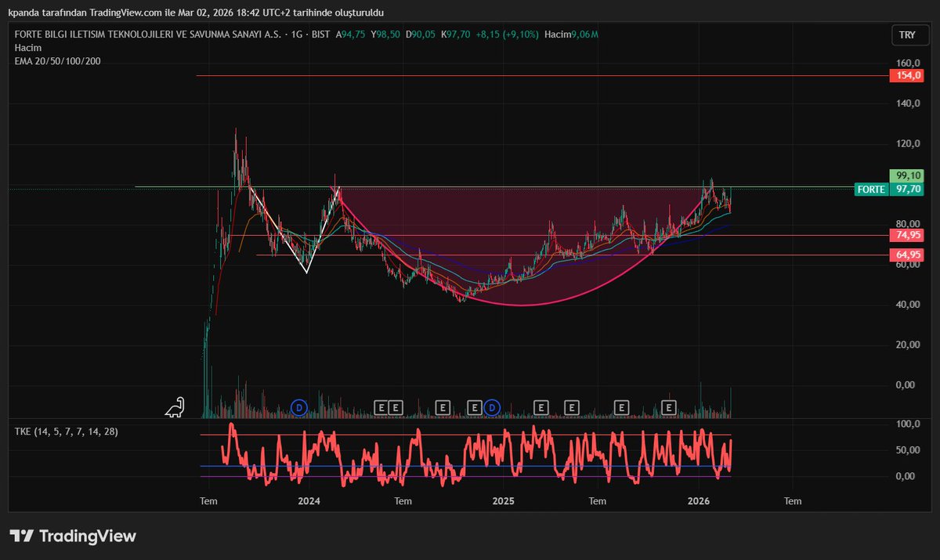This screenshot has height=560, width=940.
Task: Select the dividend D marker near 2024
Action: click(x=298, y=407)
